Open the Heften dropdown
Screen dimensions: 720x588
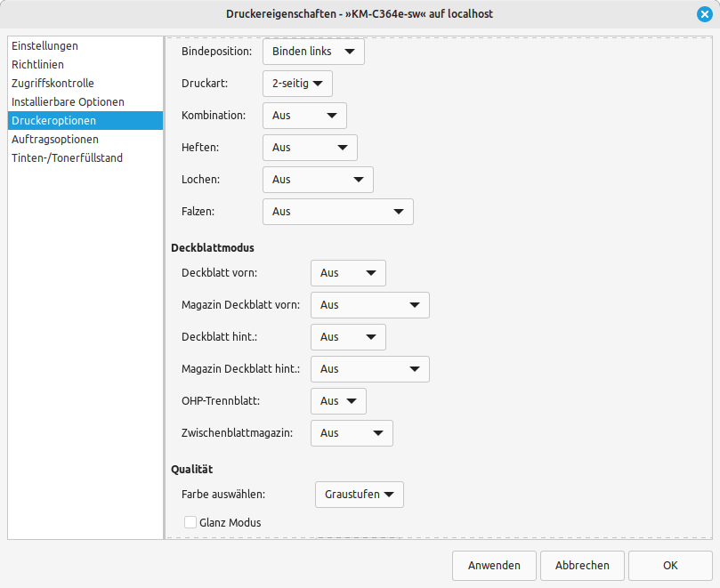click(310, 148)
